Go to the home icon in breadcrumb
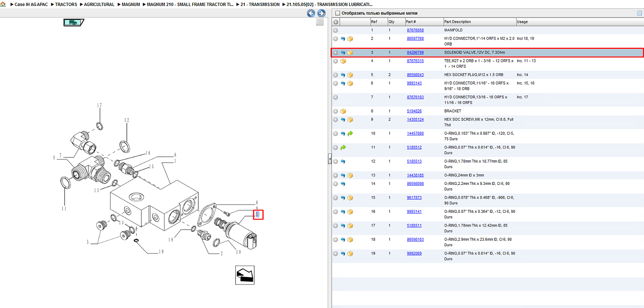Screen dimensions: 644x308 tap(3, 4)
